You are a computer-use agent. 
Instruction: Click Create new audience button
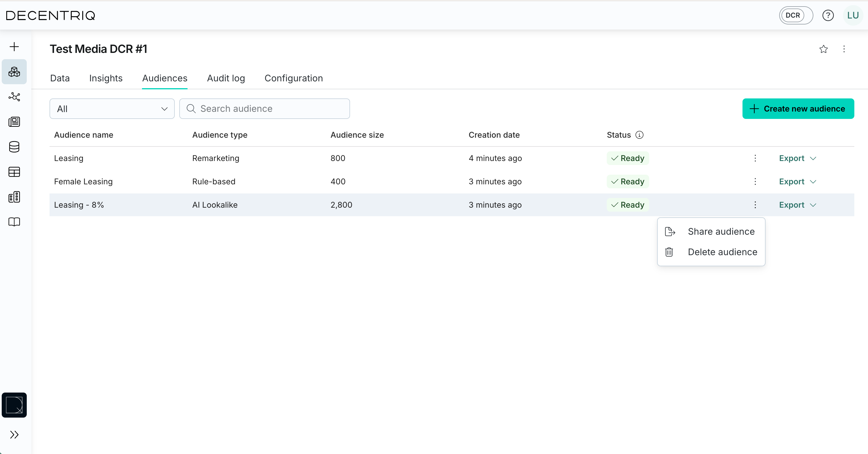(798, 109)
